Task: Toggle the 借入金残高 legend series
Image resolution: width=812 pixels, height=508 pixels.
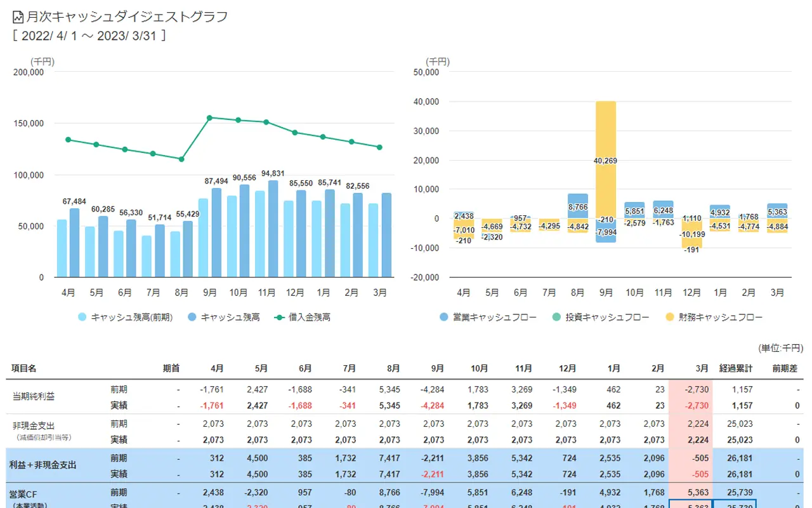Action: point(302,317)
